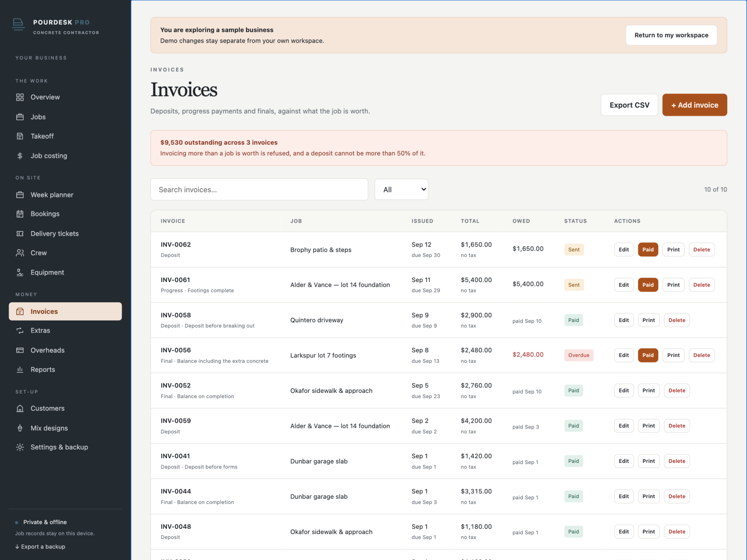Mark INV-0062 as Paid
This screenshot has width=747, height=560.
[x=648, y=250]
